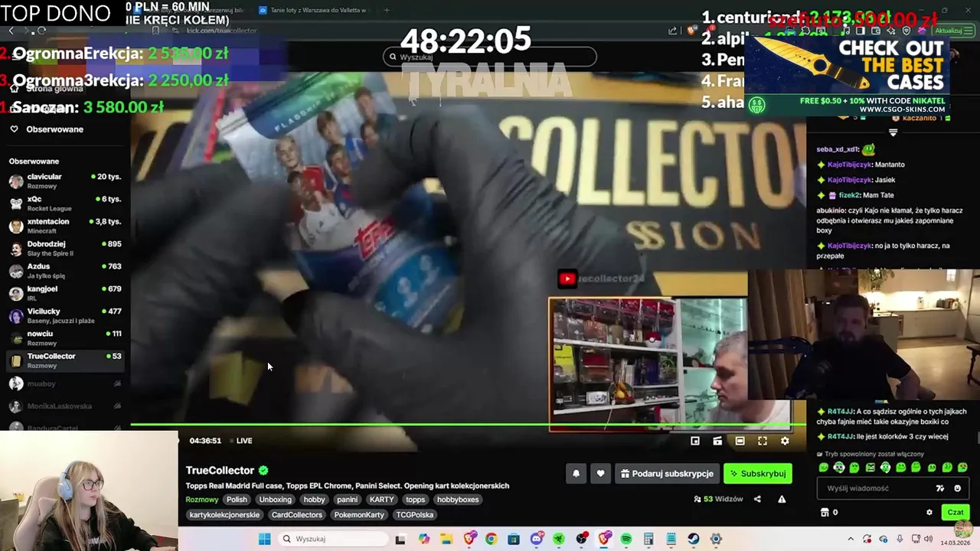980x551 pixels.
Task: Open chat settings gear icon
Action: [929, 513]
